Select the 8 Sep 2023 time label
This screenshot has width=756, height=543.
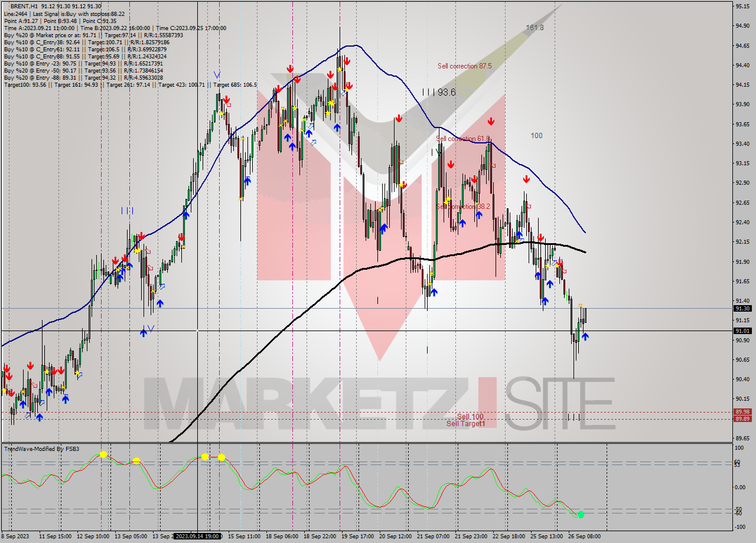point(15,537)
